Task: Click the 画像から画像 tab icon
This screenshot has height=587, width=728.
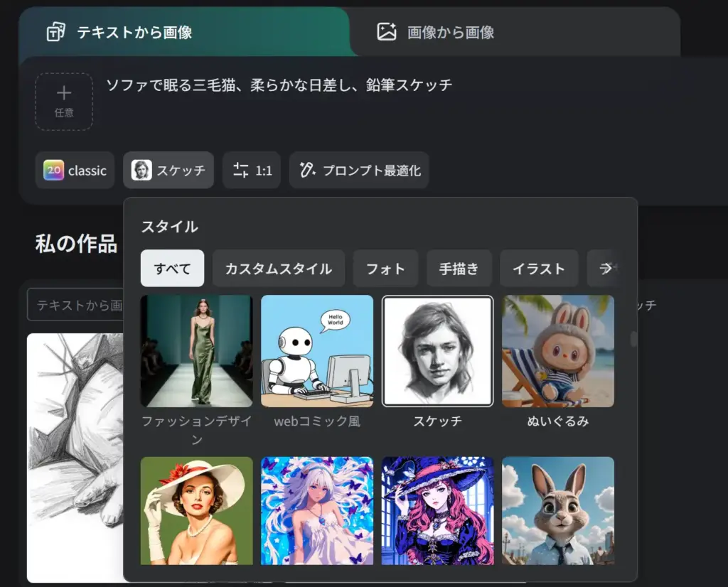Action: (x=386, y=31)
